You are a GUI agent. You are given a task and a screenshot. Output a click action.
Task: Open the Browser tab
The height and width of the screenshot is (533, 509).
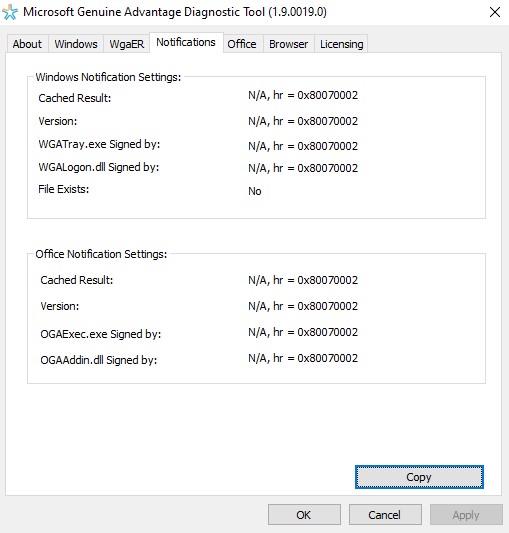tap(288, 44)
